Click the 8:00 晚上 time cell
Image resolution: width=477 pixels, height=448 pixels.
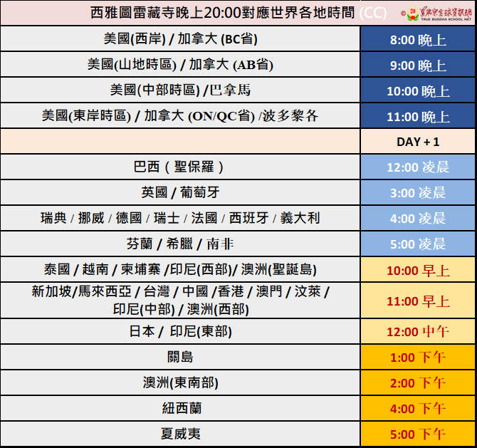[x=418, y=40]
